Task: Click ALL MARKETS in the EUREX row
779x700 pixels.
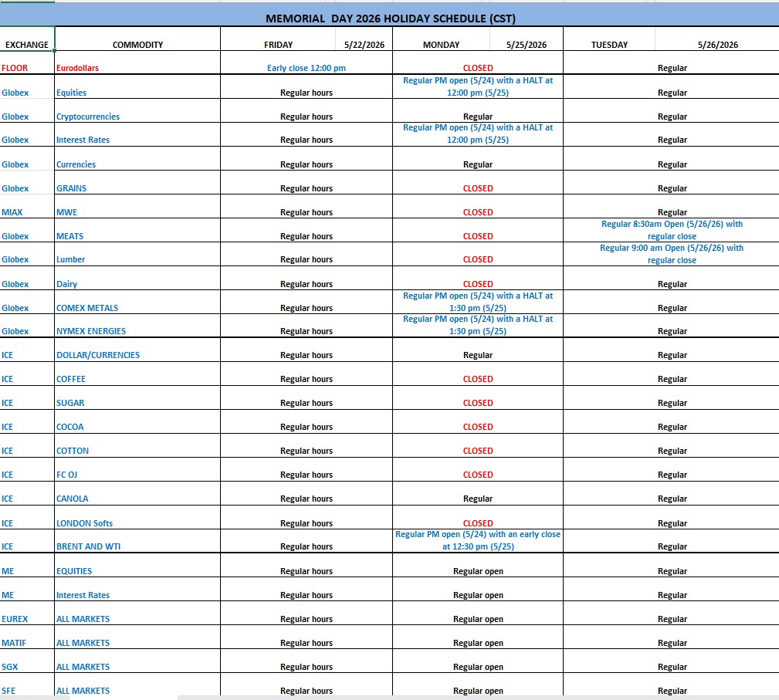Action: click(x=137, y=613)
